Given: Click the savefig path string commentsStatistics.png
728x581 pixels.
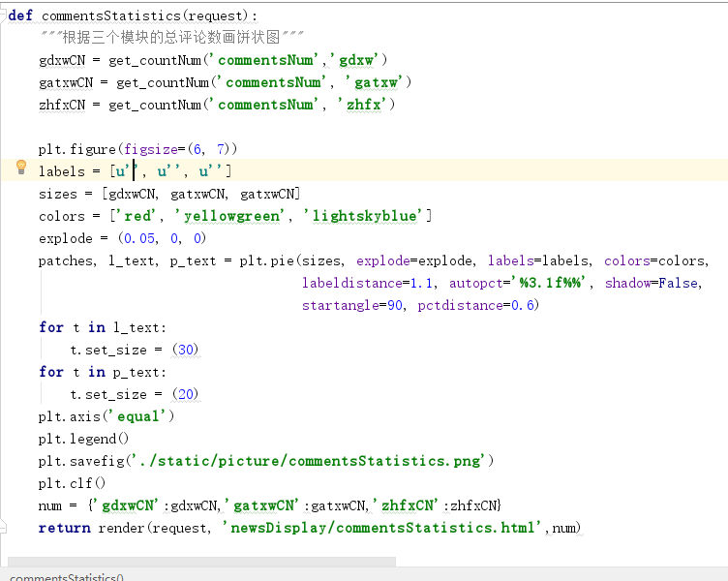Looking at the screenshot, I should [311, 461].
